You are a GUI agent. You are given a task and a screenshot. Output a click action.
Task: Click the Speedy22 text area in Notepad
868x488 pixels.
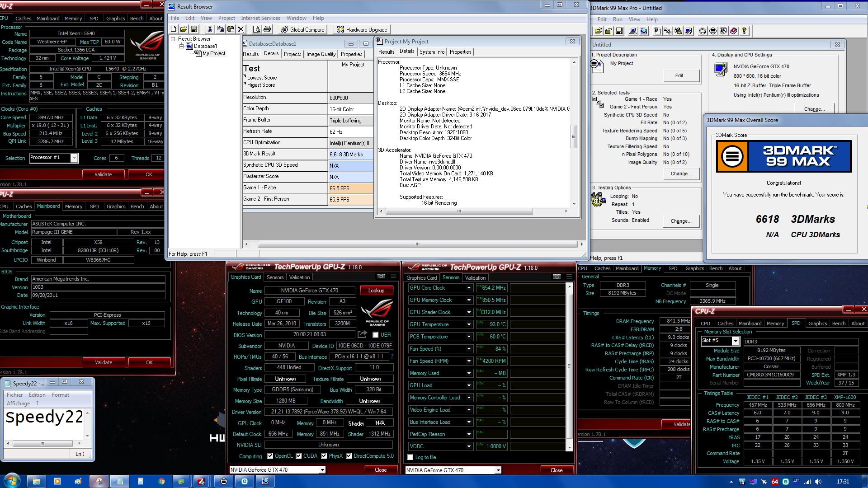pos(44,425)
